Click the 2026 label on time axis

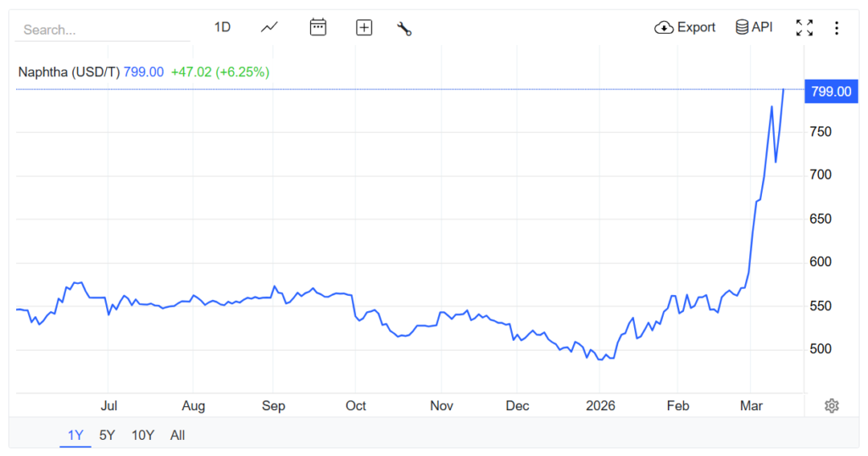point(600,406)
